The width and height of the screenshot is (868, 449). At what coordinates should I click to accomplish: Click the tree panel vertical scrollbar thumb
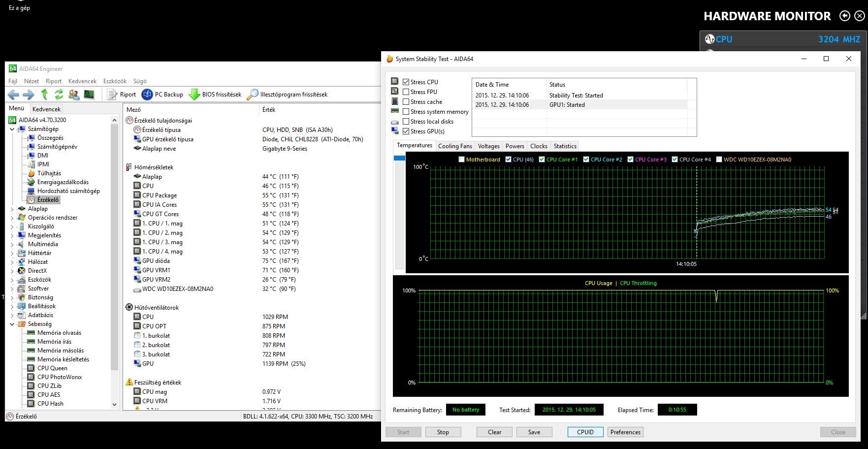click(x=115, y=246)
